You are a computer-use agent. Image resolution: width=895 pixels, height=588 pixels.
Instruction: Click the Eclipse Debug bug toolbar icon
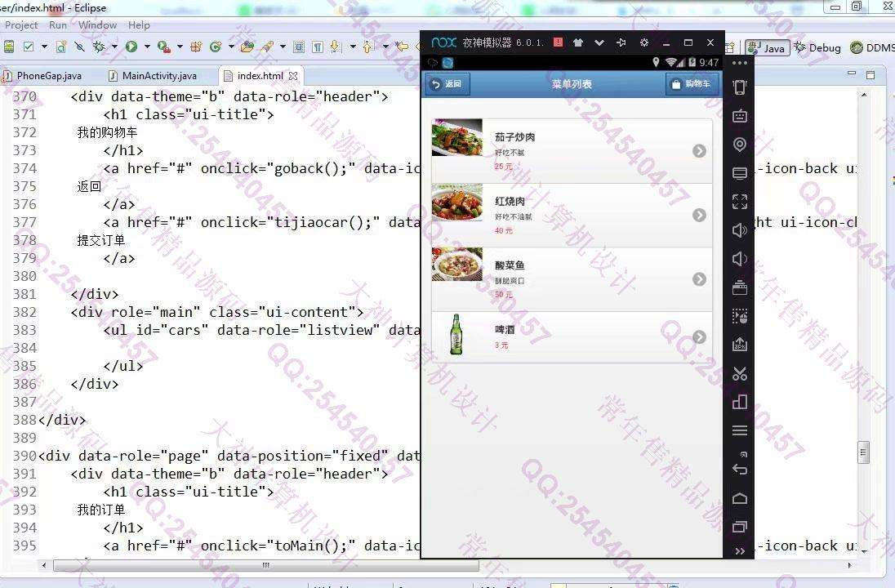coord(100,47)
